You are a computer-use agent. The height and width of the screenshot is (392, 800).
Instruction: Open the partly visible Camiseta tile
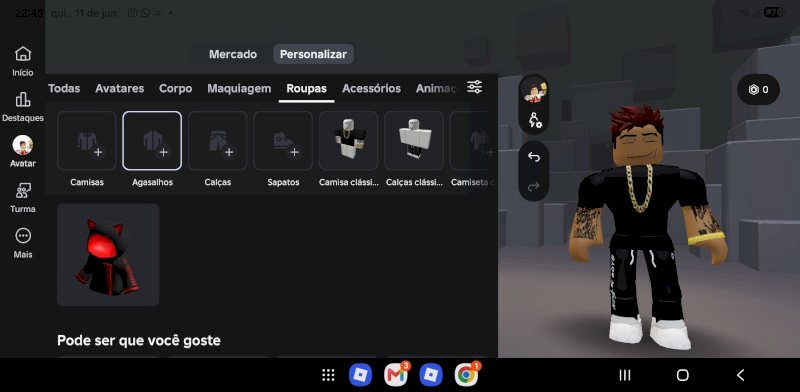473,141
